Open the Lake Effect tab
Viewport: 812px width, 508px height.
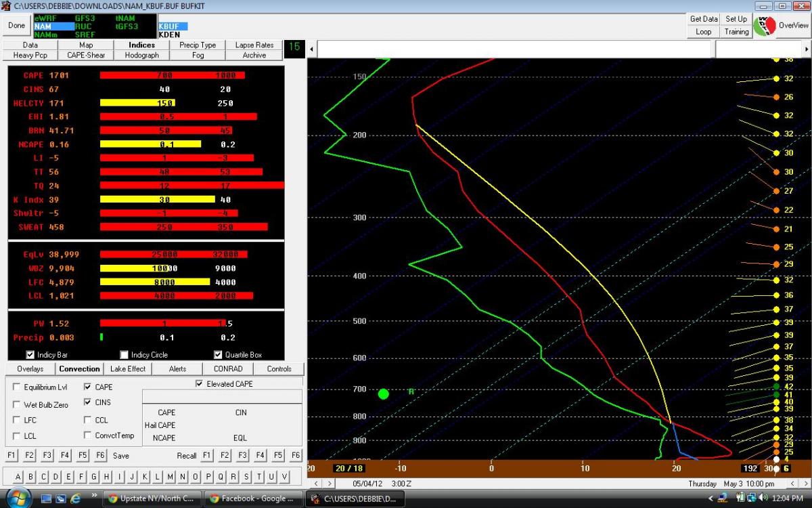pyautogui.click(x=127, y=369)
